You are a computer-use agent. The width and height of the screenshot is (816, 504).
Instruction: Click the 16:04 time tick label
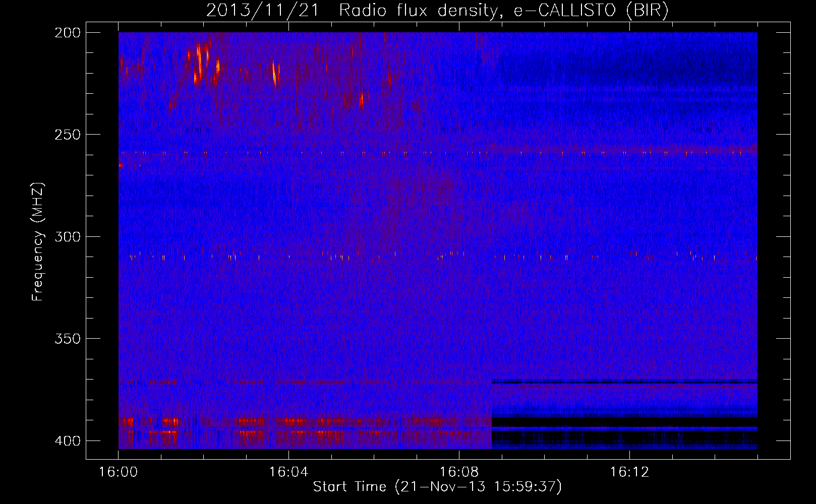[x=288, y=472]
